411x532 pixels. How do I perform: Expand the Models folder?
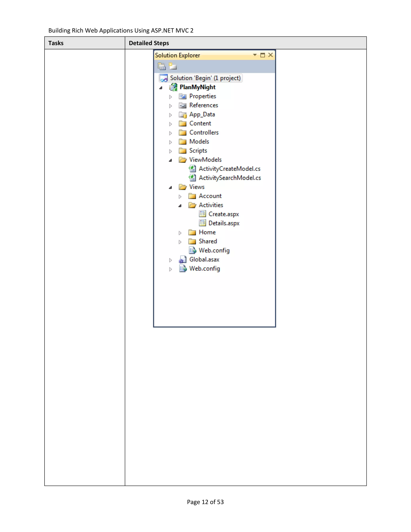pos(170,142)
